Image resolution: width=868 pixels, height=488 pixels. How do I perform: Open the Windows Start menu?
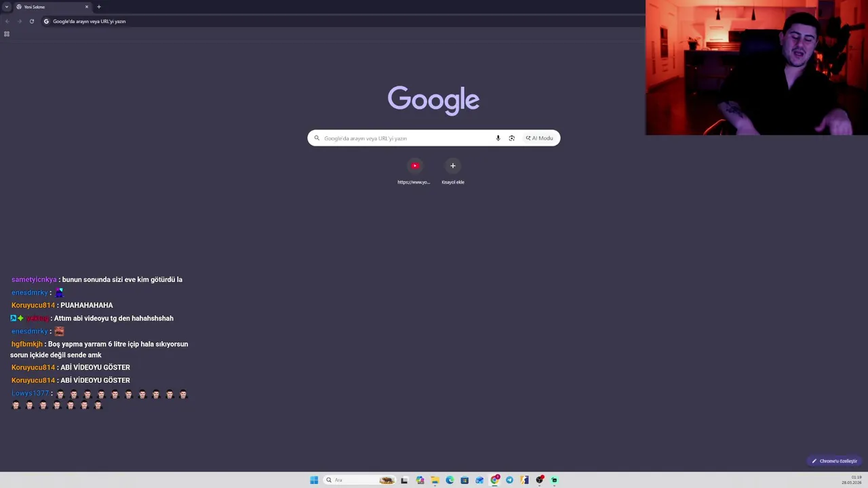(x=314, y=480)
